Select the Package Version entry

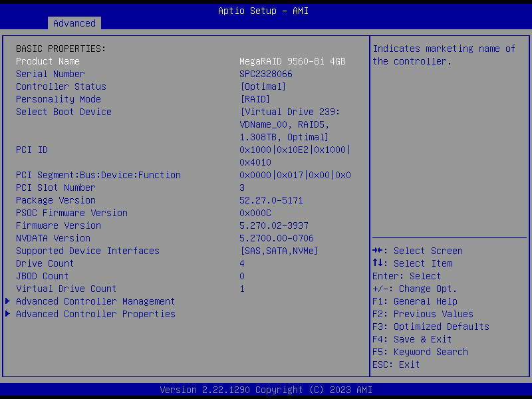click(56, 200)
